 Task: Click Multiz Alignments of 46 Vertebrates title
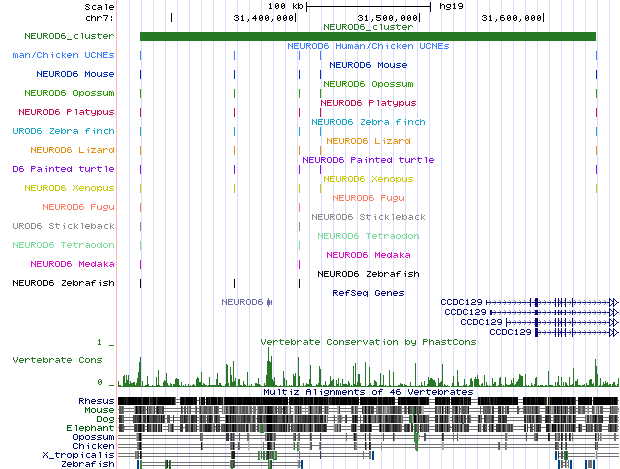tap(367, 392)
